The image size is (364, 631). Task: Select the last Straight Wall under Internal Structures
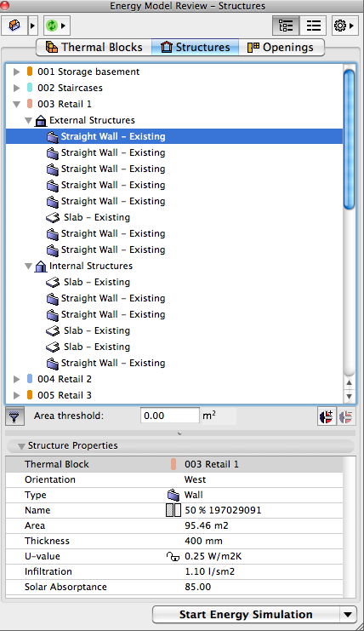tap(113, 363)
